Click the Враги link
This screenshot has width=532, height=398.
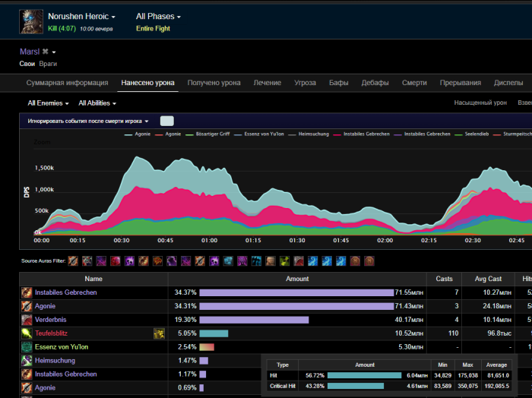coord(48,64)
